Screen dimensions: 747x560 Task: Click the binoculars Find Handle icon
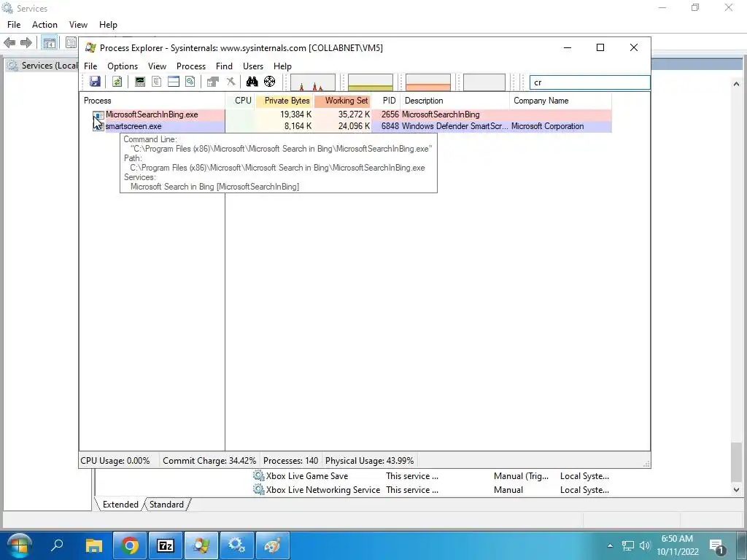pyautogui.click(x=252, y=82)
